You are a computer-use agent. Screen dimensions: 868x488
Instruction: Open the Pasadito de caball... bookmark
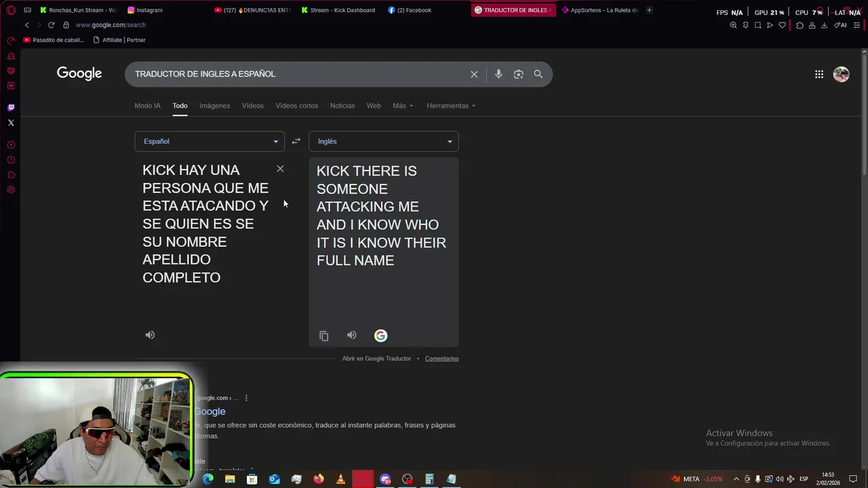click(54, 40)
